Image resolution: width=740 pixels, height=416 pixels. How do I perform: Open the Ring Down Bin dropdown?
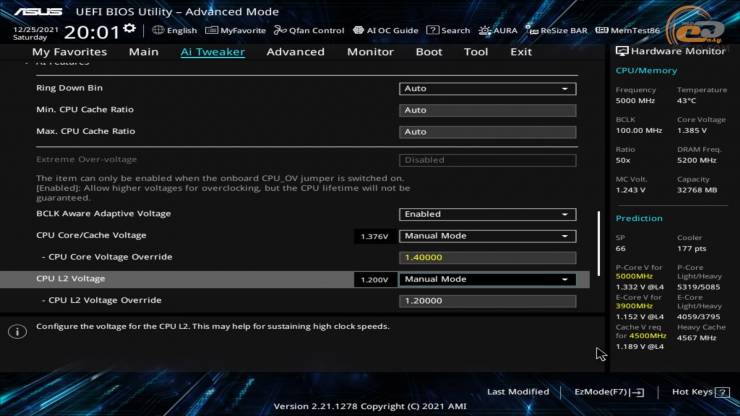pos(488,89)
